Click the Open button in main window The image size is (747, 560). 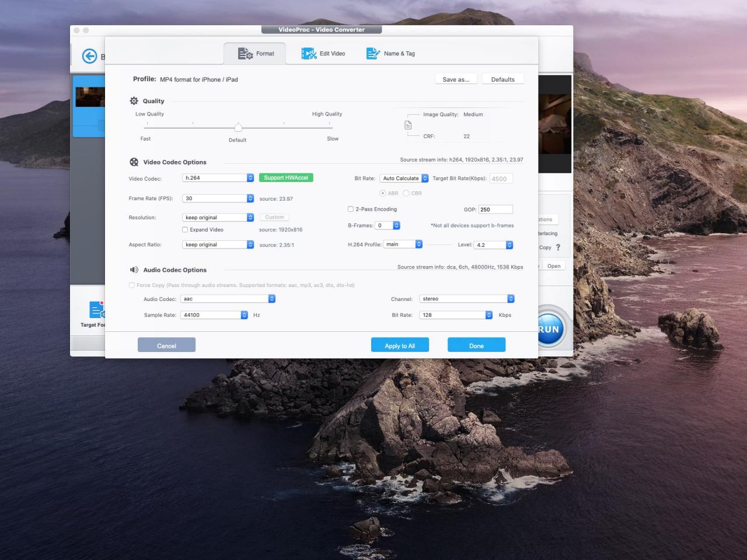point(554,266)
